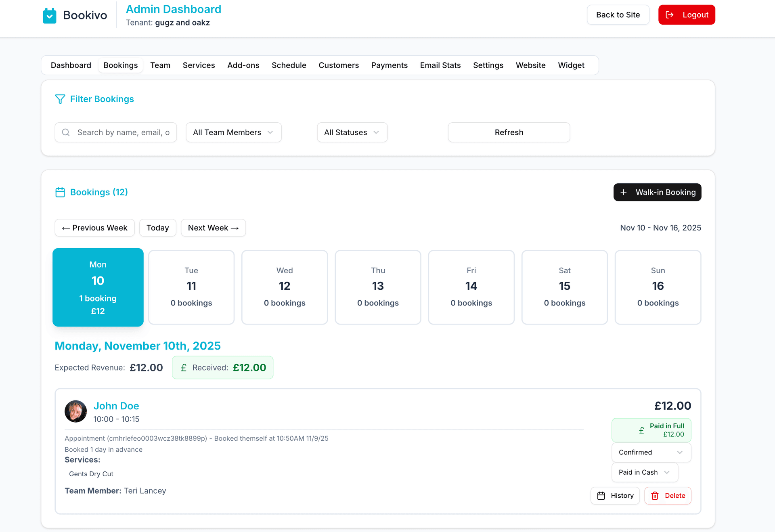
Task: Open the All Statuses dropdown
Action: click(x=352, y=132)
